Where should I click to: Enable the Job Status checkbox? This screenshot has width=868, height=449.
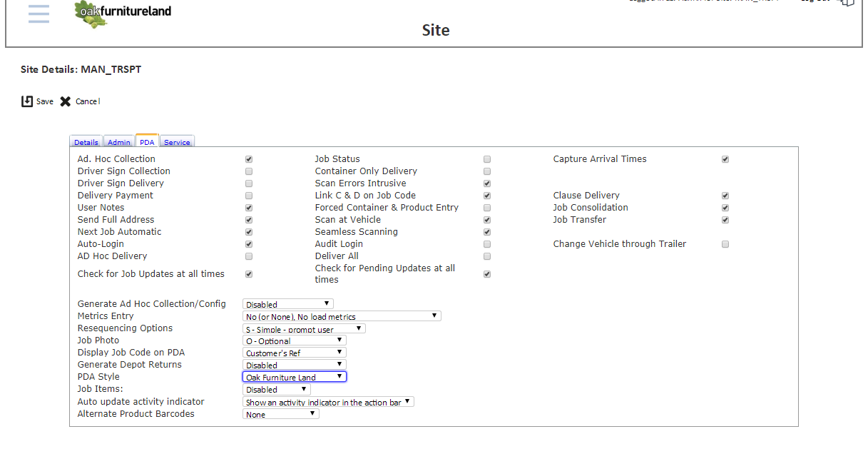click(487, 159)
